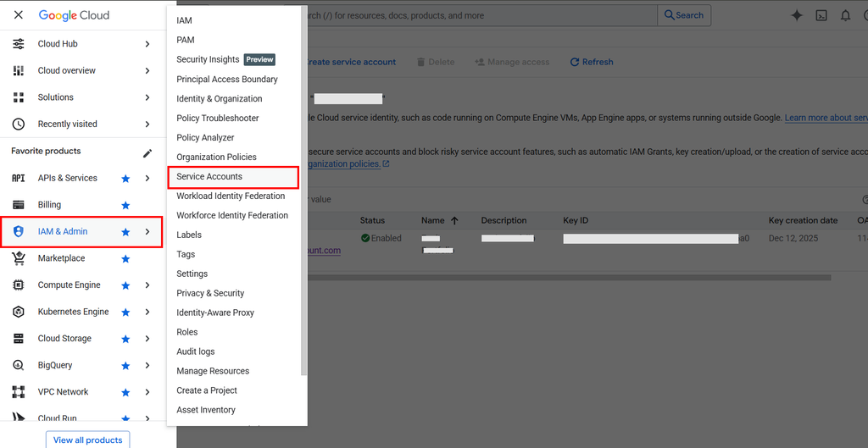Screen dimensions: 868x448
Task: Unpin APIs & Services favorite star
Action: pyautogui.click(x=125, y=178)
